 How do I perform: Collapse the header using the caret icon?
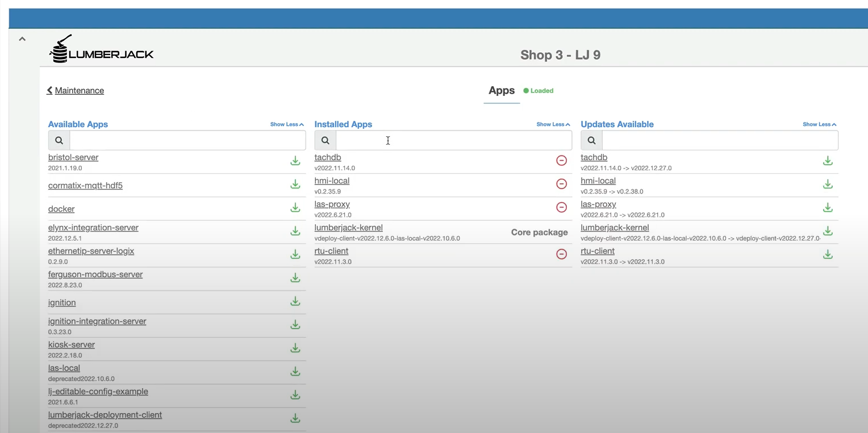22,39
